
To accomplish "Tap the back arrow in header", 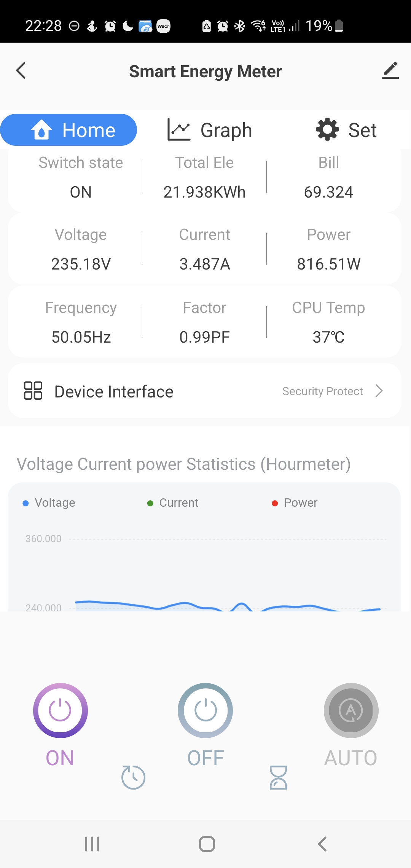I will click(x=21, y=71).
